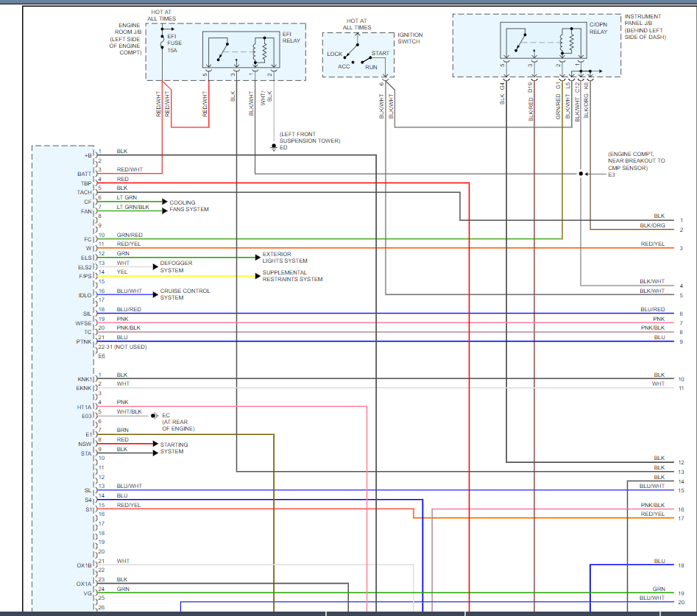Select continuation number 18 beside BLU
The image size is (697, 616).
681,566
